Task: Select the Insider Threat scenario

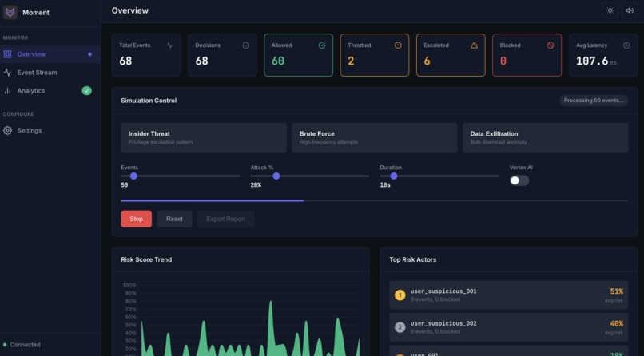Action: tap(204, 138)
